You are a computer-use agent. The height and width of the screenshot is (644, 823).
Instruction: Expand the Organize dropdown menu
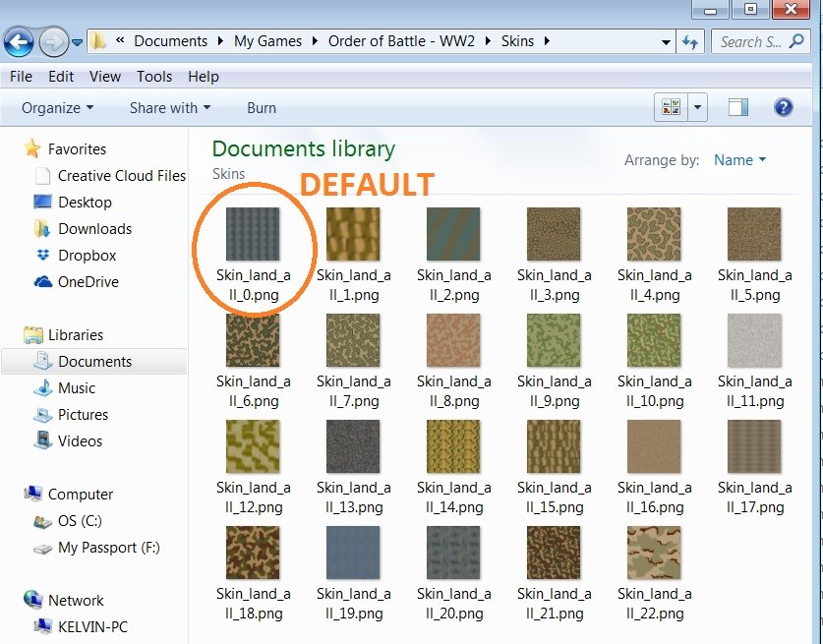(x=57, y=108)
